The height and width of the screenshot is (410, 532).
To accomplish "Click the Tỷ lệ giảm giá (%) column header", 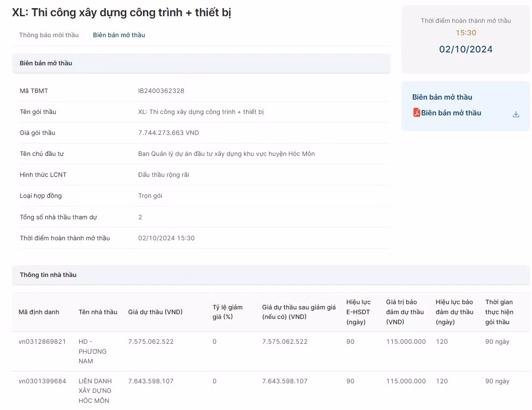I will 227,312.
